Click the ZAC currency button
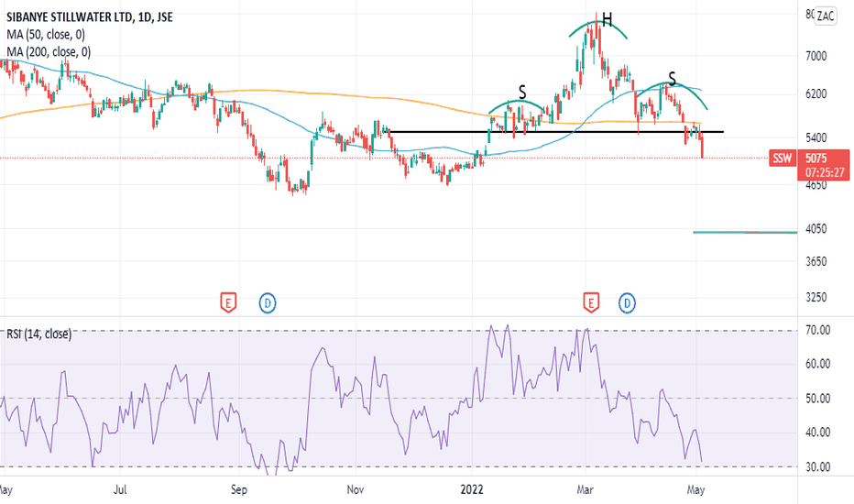The height and width of the screenshot is (504, 854). [825, 16]
